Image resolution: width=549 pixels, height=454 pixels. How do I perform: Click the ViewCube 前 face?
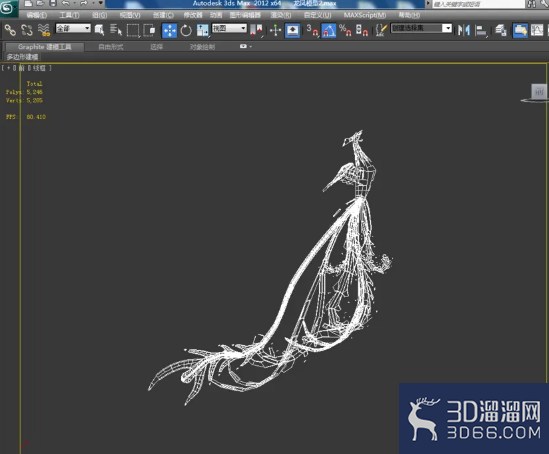pos(538,92)
